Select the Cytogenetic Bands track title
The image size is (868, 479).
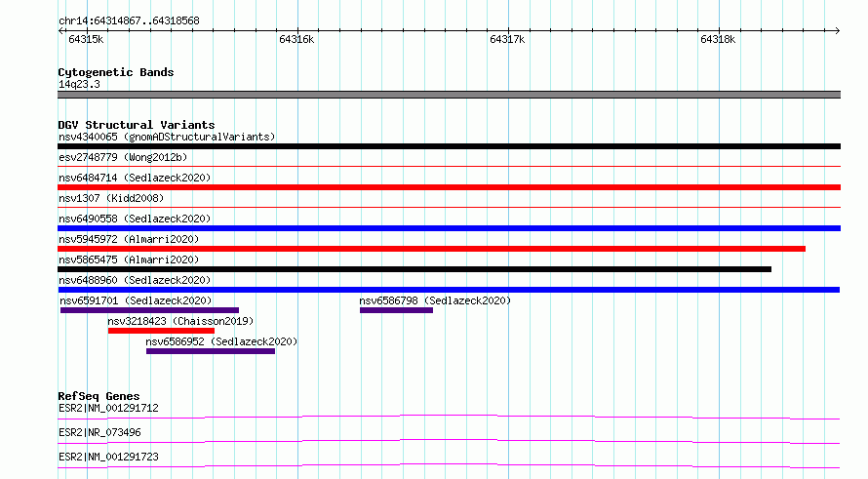click(x=116, y=72)
